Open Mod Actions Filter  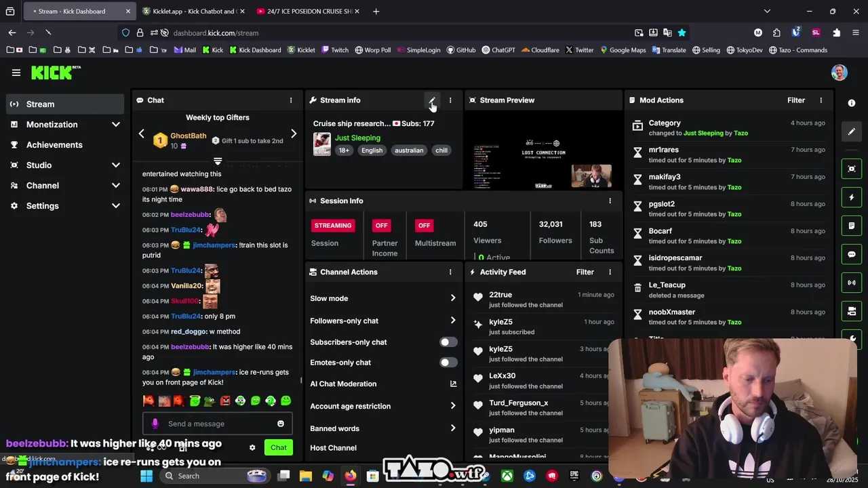(x=796, y=100)
